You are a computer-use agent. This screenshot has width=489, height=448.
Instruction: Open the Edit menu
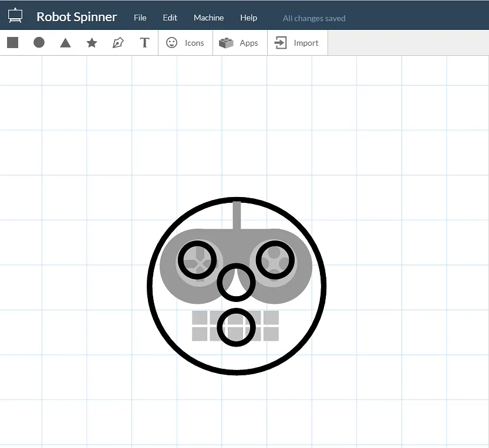point(170,18)
